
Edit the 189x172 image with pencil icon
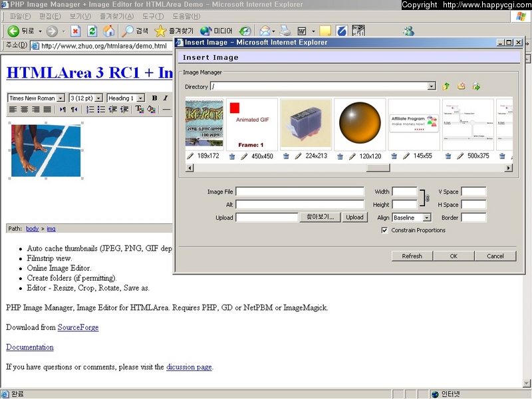190,156
